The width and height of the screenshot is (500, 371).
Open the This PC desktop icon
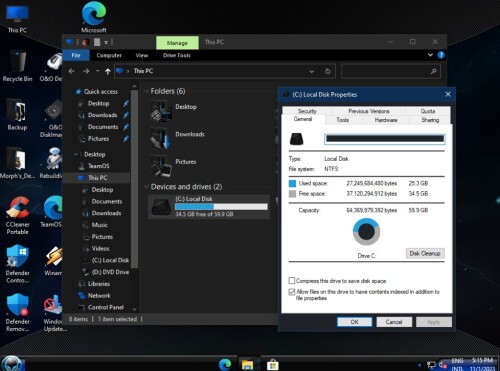(17, 18)
